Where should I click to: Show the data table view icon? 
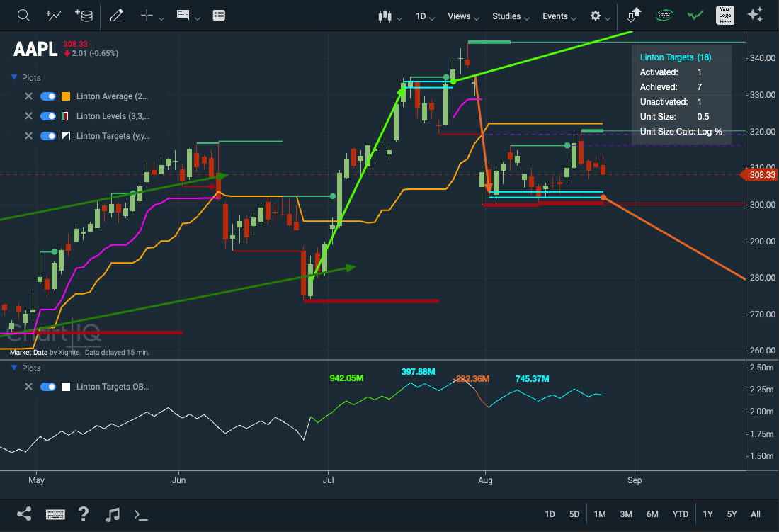pos(219,16)
